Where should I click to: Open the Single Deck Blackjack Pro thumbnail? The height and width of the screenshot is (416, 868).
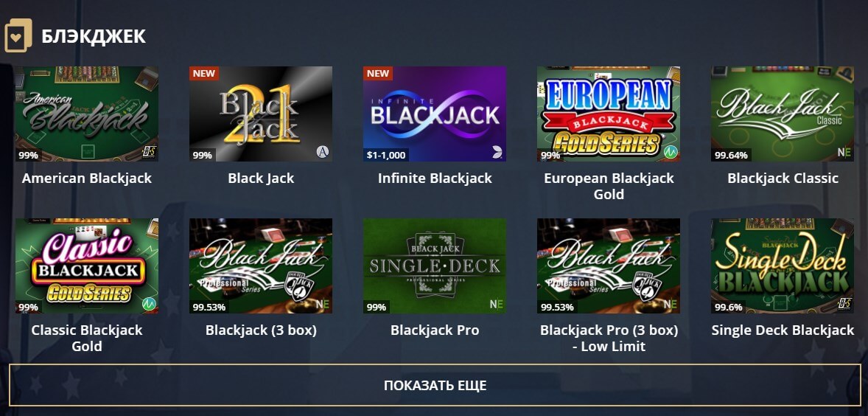click(x=435, y=266)
